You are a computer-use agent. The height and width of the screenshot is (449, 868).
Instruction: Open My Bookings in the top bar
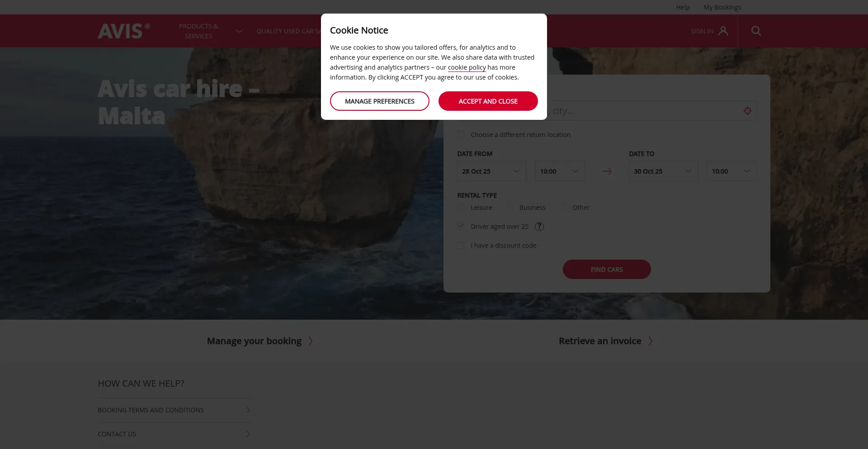722,7
